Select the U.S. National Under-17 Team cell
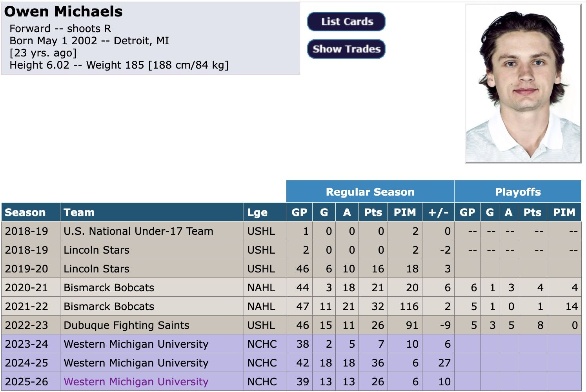Viewport: 586px width, 392px height. 138,231
